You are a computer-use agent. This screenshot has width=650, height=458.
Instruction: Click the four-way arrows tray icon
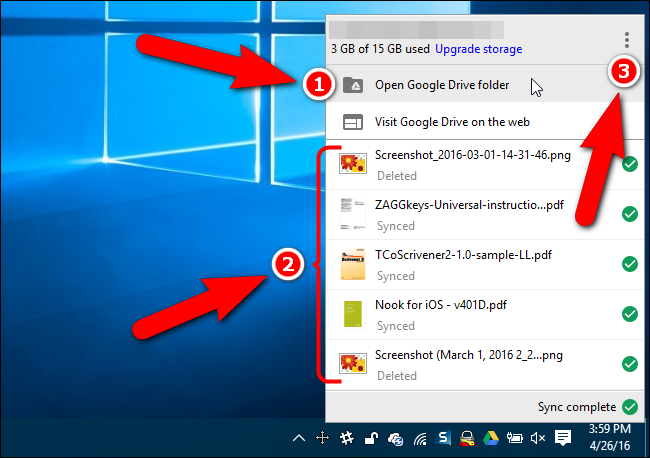point(323,438)
